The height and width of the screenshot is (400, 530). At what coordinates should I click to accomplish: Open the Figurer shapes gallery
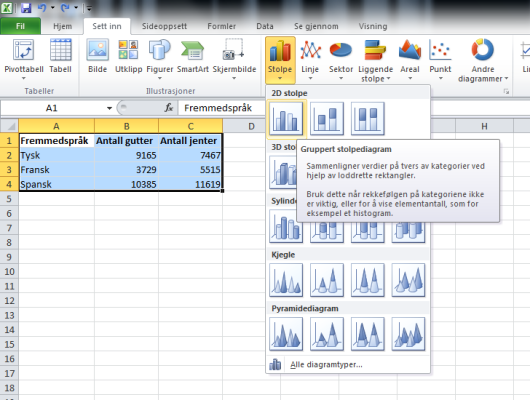point(160,60)
